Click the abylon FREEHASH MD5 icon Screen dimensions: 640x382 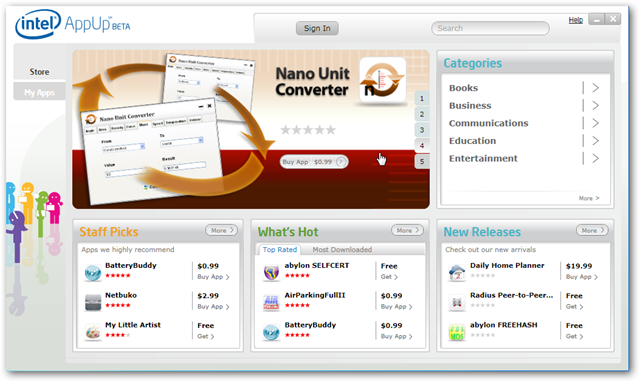click(457, 332)
